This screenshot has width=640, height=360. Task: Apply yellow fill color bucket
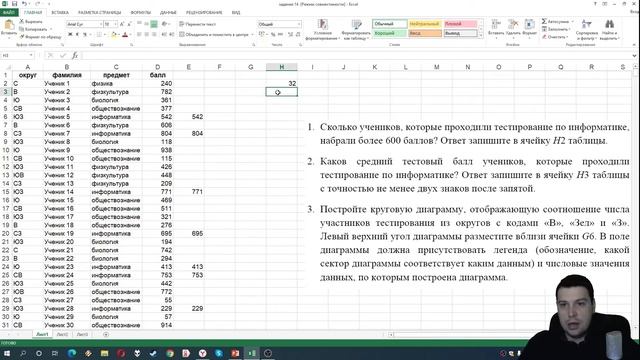pyautogui.click(x=114, y=35)
